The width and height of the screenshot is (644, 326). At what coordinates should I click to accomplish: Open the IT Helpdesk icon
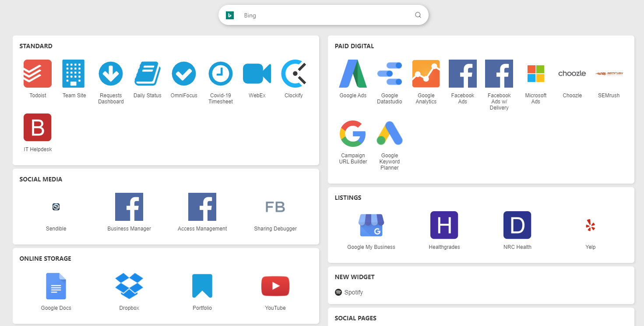[38, 128]
